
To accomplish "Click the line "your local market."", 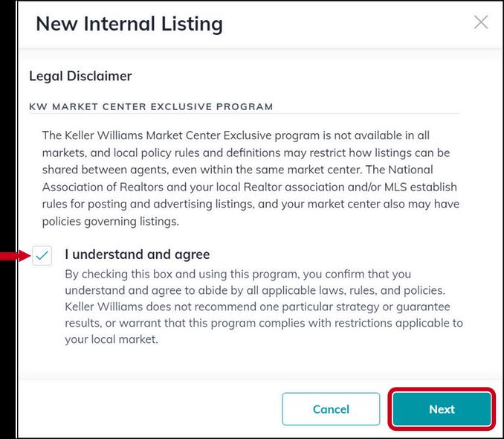I will pos(112,339).
